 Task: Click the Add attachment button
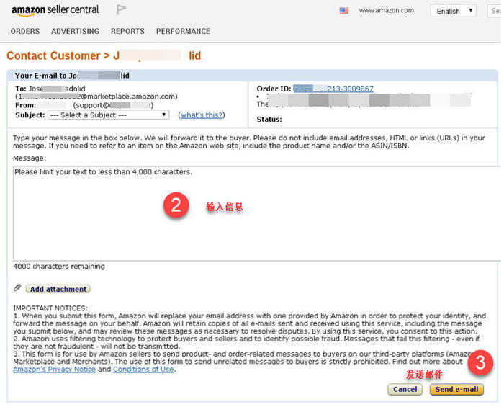[x=58, y=289]
